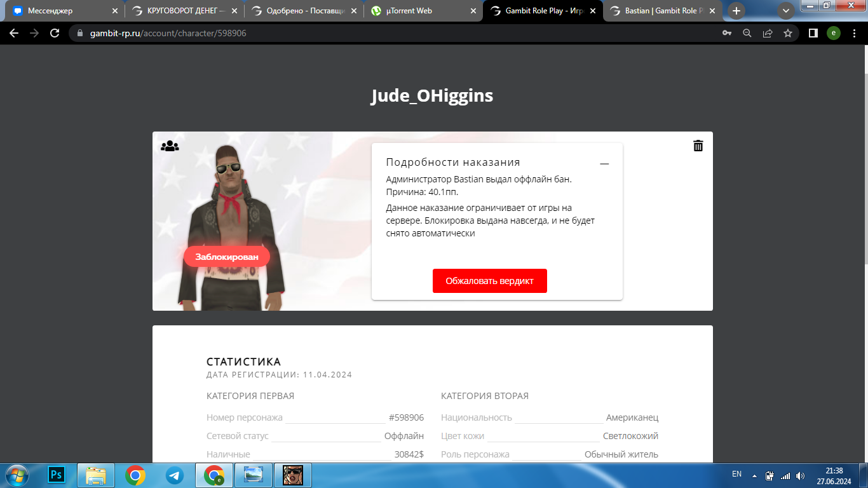The height and width of the screenshot is (488, 868).
Task: Bookmark this page with star icon
Action: click(x=788, y=33)
